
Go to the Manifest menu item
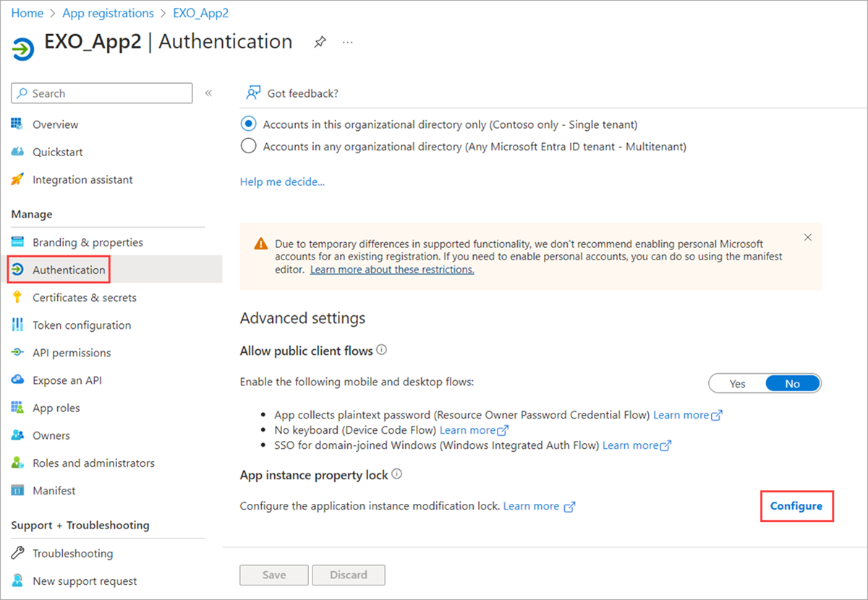click(54, 491)
